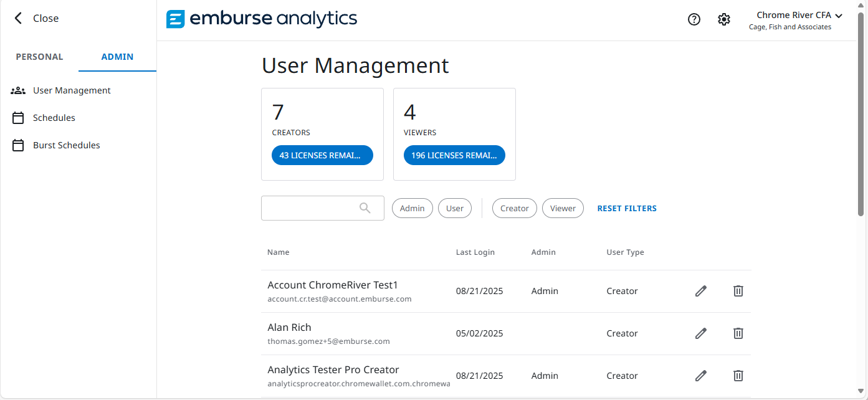Open the Chrome River CFA account dropdown
This screenshot has height=400, width=868.
click(x=799, y=15)
